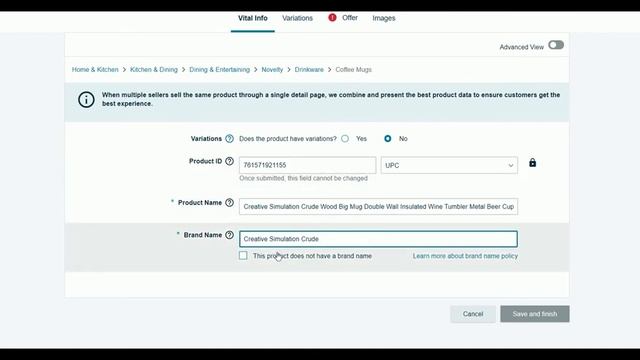Go to Drinkware breadcrumb
Image resolution: width=640 pixels, height=360 pixels.
pyautogui.click(x=309, y=70)
